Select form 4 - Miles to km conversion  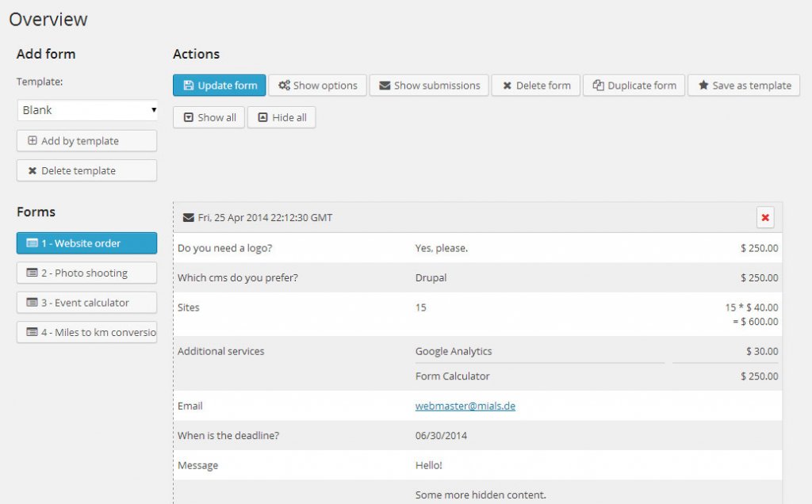87,332
